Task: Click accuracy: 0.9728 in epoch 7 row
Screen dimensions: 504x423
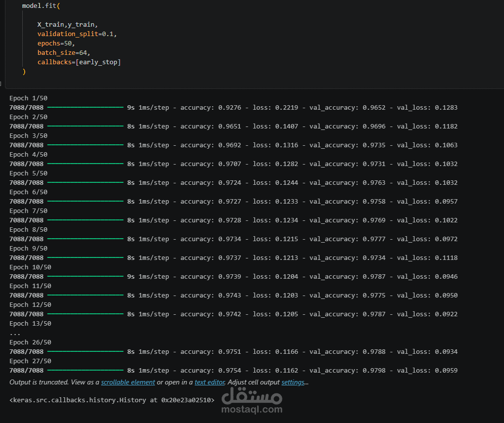Action: tap(211, 220)
